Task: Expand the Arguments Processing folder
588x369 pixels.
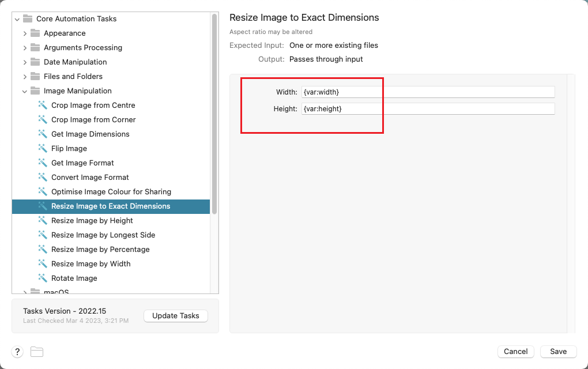Action: pyautogui.click(x=25, y=48)
